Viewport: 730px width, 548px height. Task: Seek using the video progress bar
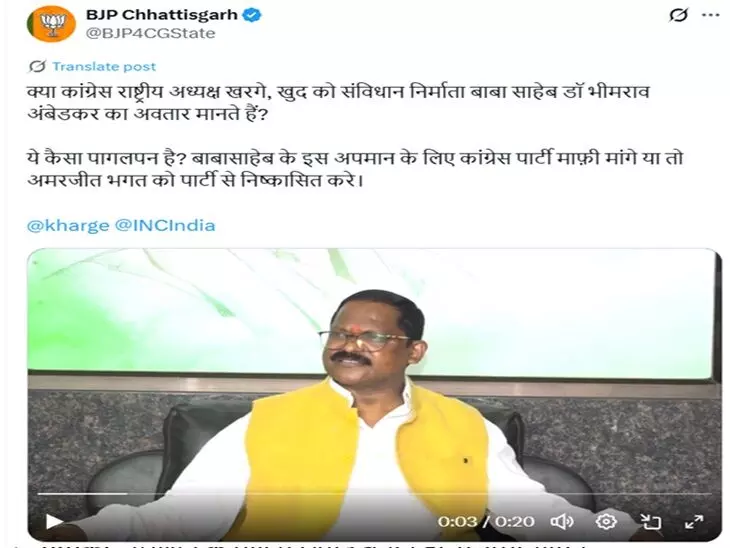tap(374, 494)
